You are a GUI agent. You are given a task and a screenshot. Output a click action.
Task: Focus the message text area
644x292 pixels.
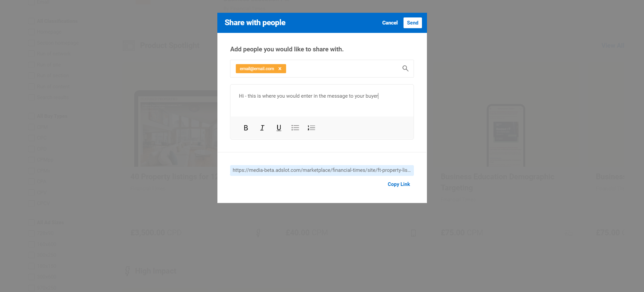pos(322,101)
